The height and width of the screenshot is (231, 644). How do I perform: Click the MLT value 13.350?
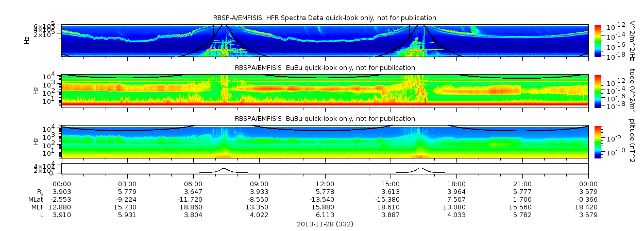click(259, 207)
